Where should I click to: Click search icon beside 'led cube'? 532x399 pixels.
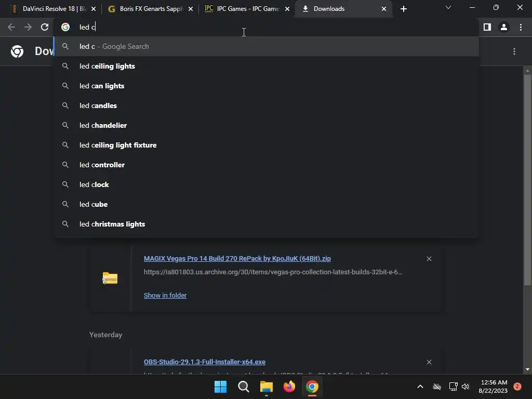[65, 204]
